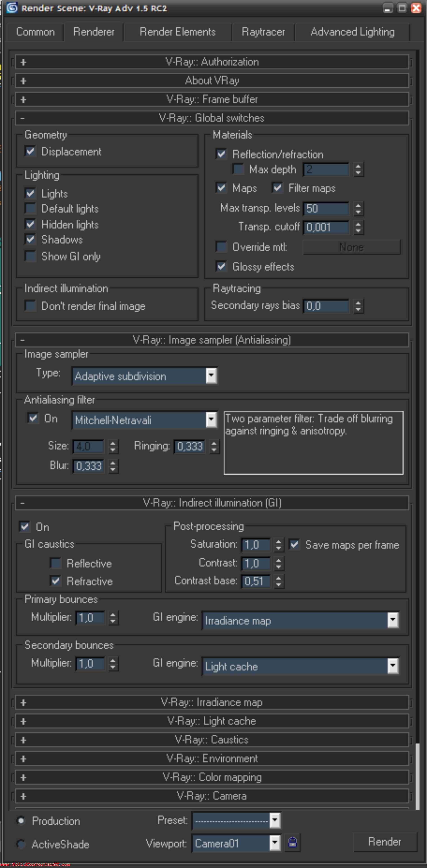The image size is (427, 868).
Task: Click the 3ds Max icon in title bar
Action: point(12,8)
